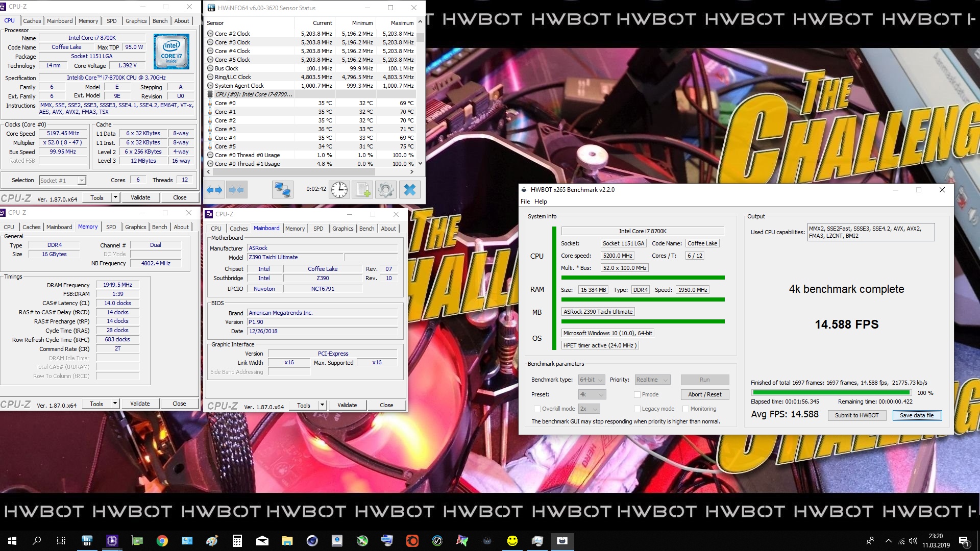The width and height of the screenshot is (980, 551).
Task: Click Abort / Reset button
Action: 704,394
